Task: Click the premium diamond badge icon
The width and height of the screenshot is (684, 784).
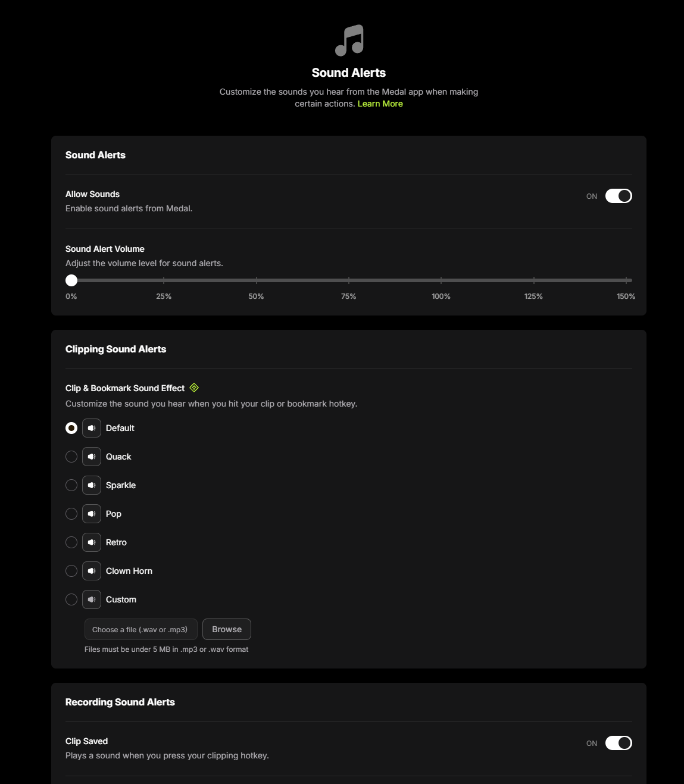Action: pyautogui.click(x=194, y=388)
